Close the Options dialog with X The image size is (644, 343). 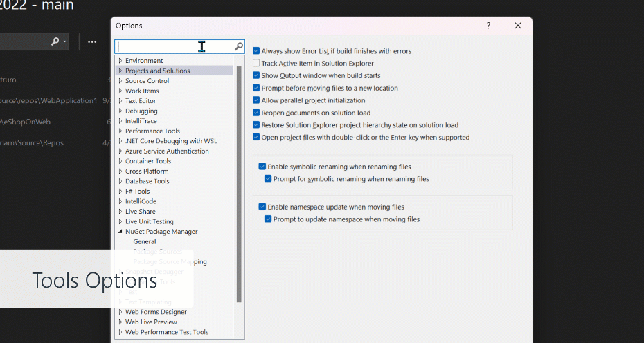(518, 26)
